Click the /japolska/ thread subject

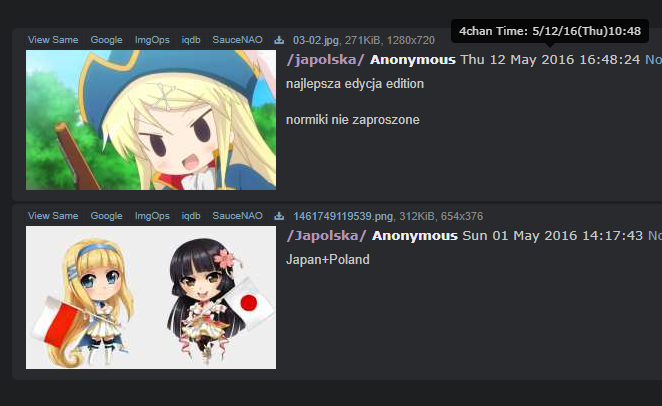326,60
